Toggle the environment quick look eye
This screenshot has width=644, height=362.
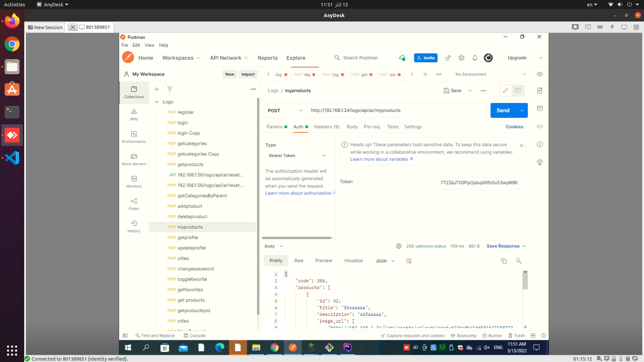[540, 74]
